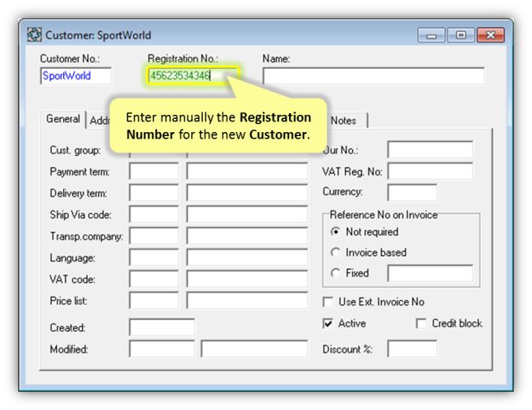Click the Delivery term description field

(247, 193)
